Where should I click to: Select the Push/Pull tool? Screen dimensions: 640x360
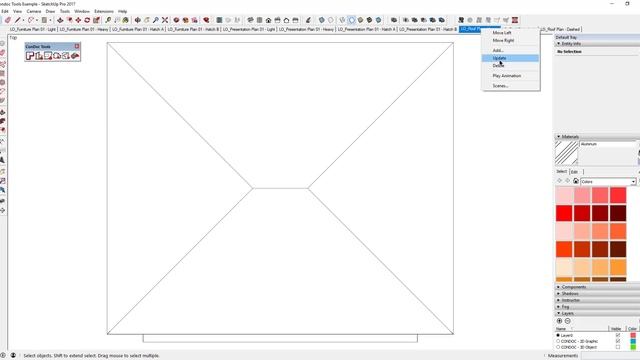tap(60, 20)
